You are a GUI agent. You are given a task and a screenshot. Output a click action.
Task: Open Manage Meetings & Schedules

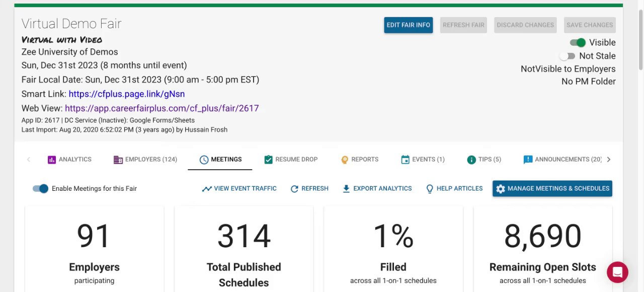[x=552, y=189]
